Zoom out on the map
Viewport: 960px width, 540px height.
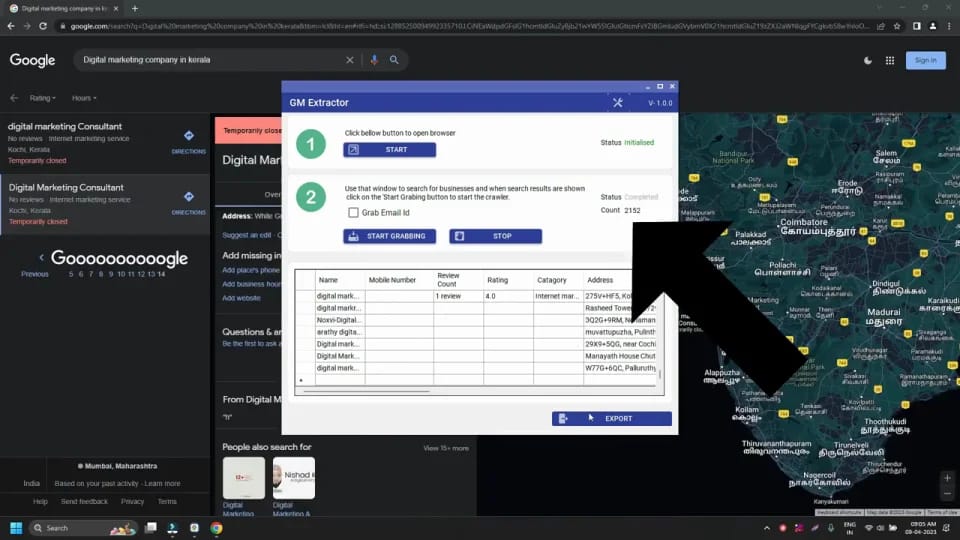click(947, 493)
